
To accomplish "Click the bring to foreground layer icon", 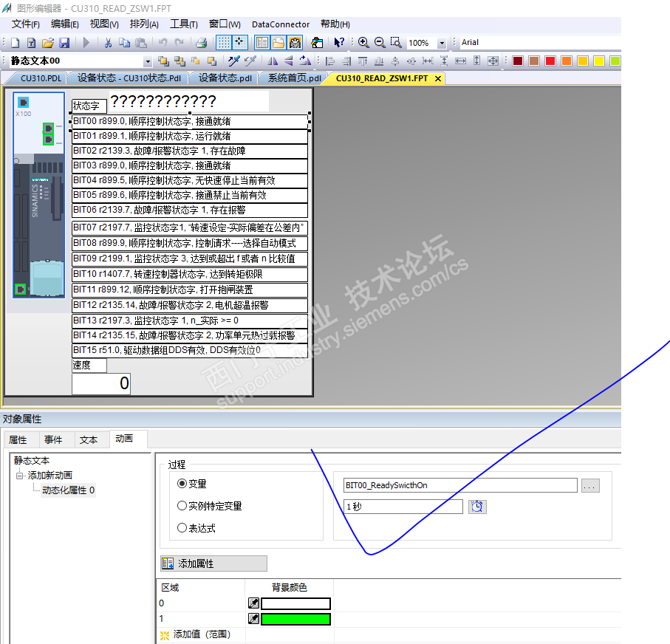I will [x=163, y=61].
